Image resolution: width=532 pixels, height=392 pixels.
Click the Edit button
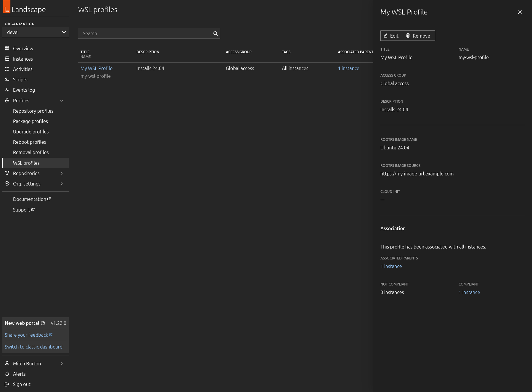(x=392, y=36)
